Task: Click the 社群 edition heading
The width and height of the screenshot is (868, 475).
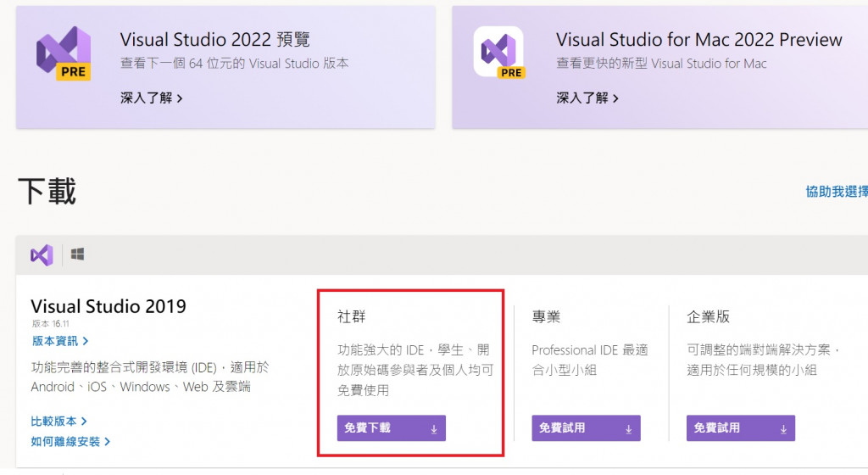Action: coord(352,316)
